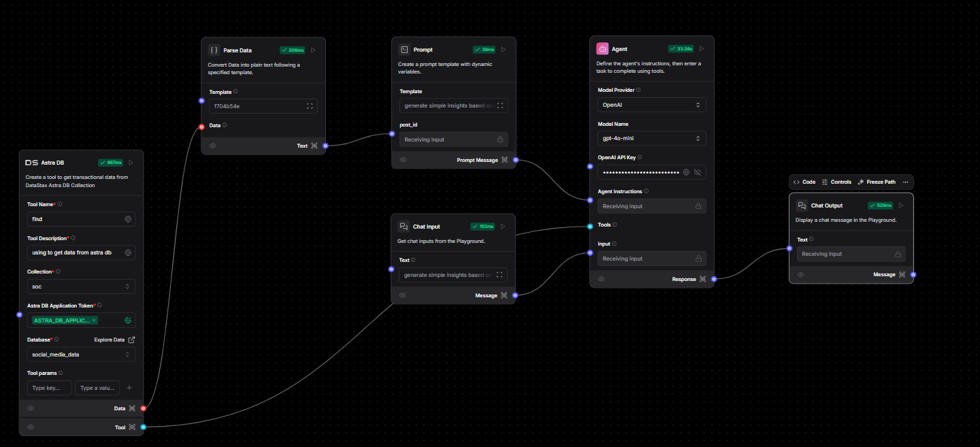Run the Agent component play icon

(x=702, y=49)
